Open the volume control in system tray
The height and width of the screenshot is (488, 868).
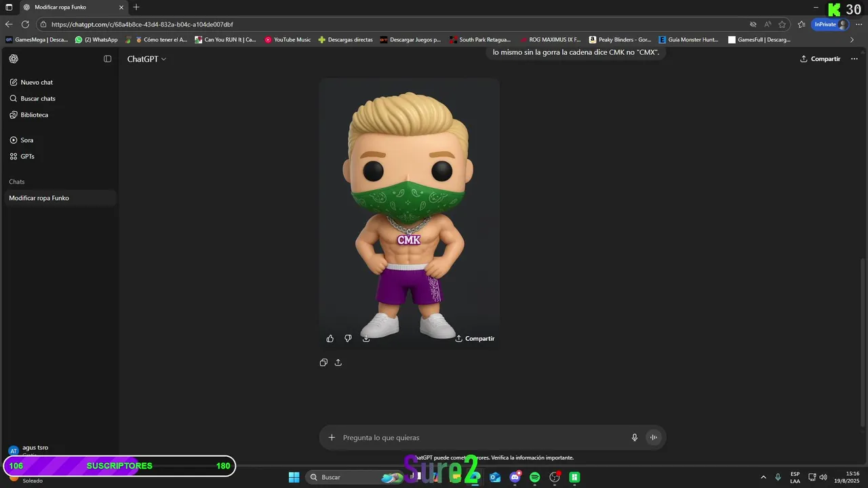tap(823, 477)
